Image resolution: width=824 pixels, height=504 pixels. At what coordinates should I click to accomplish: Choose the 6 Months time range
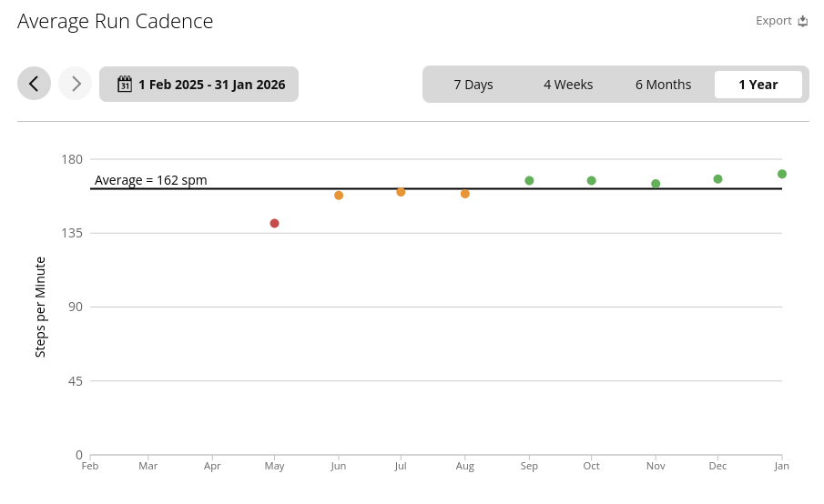tap(663, 85)
